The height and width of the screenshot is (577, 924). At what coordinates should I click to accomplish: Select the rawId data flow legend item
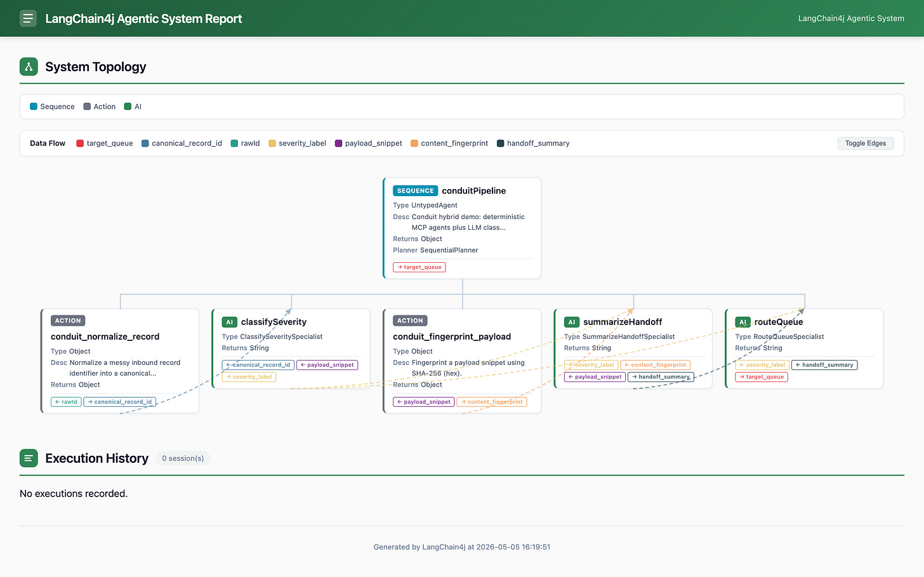(245, 143)
